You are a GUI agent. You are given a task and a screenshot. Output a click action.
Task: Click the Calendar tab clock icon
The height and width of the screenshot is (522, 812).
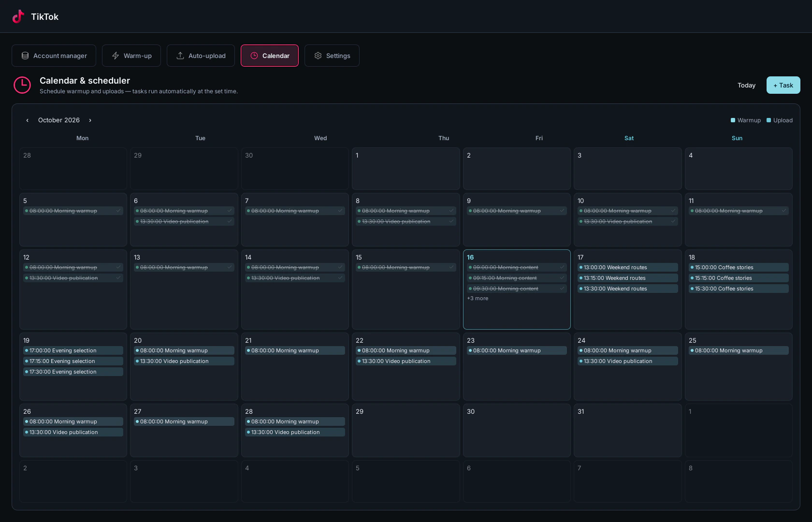[254, 56]
